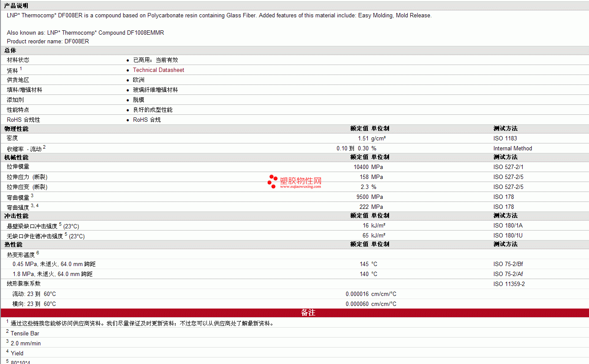
Task: Click the 产品说明 section header
Action: click(x=16, y=6)
